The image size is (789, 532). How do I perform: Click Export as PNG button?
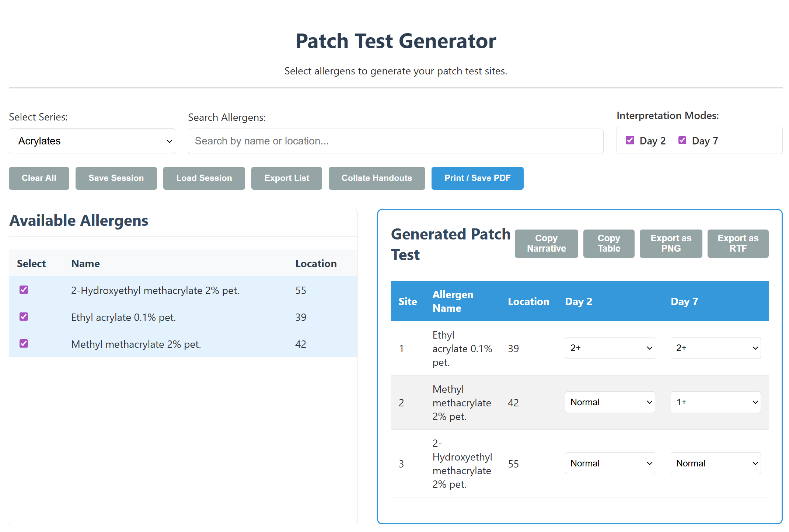pyautogui.click(x=670, y=244)
